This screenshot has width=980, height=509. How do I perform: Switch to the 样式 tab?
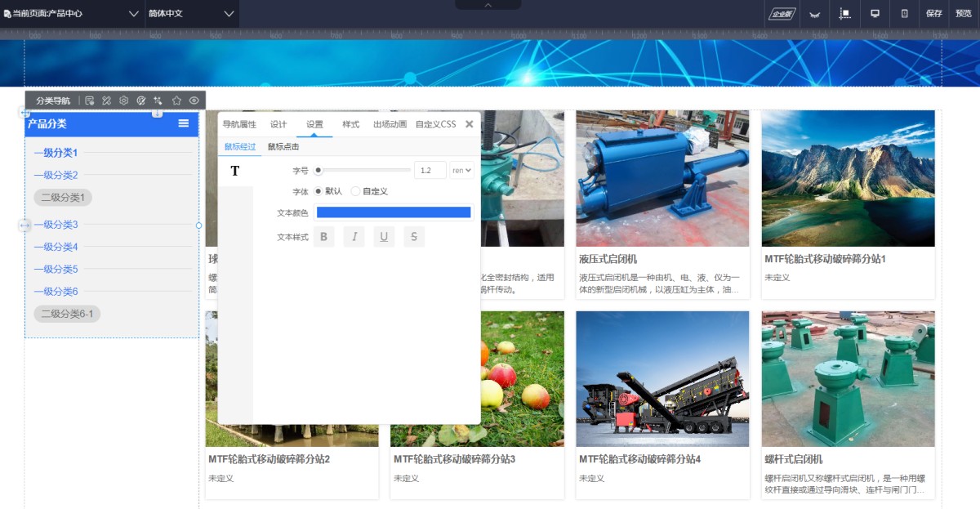350,124
